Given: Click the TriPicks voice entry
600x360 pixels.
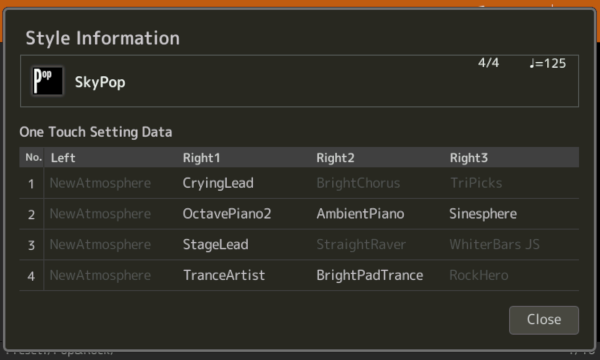Looking at the screenshot, I should pos(476,183).
